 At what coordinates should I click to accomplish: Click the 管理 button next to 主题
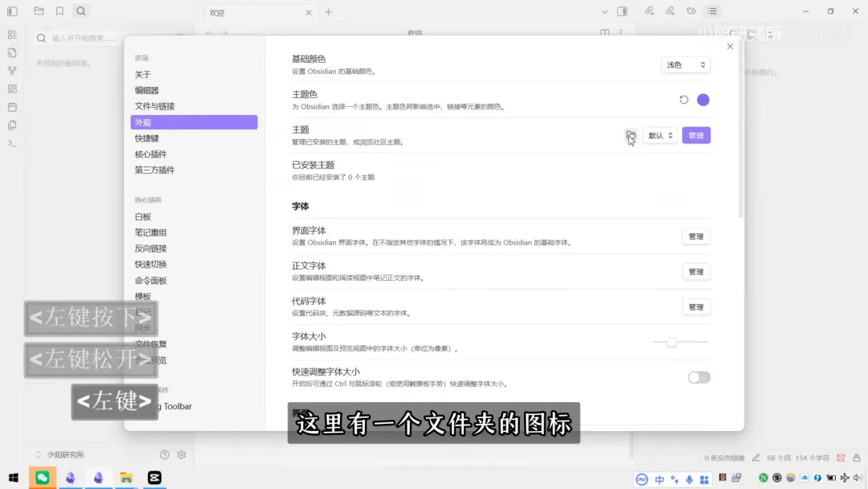point(696,135)
